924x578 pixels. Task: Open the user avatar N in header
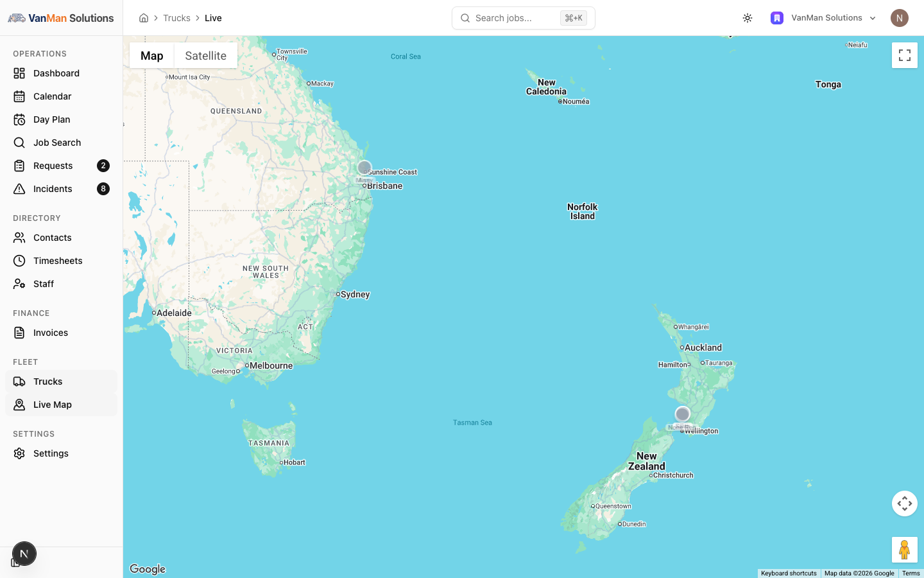[x=900, y=18]
